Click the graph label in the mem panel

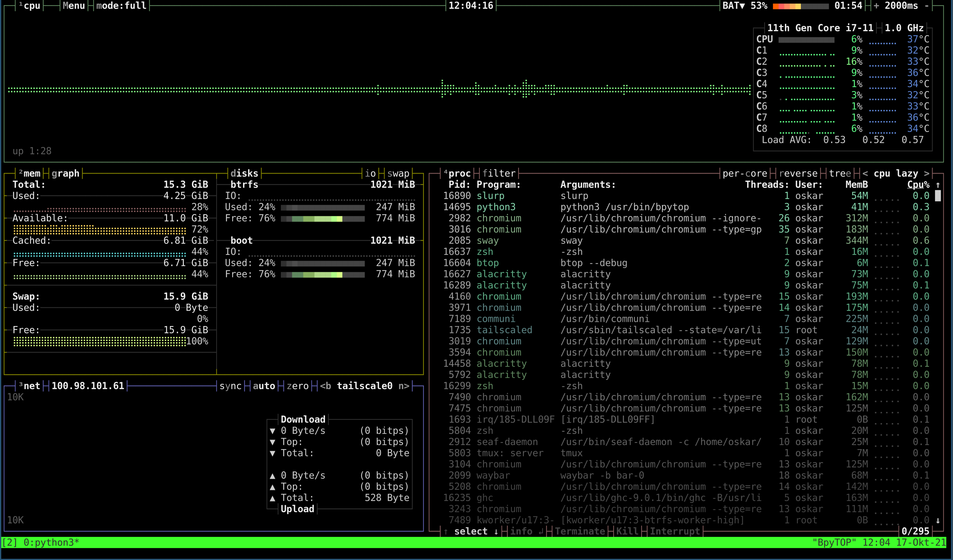(66, 173)
